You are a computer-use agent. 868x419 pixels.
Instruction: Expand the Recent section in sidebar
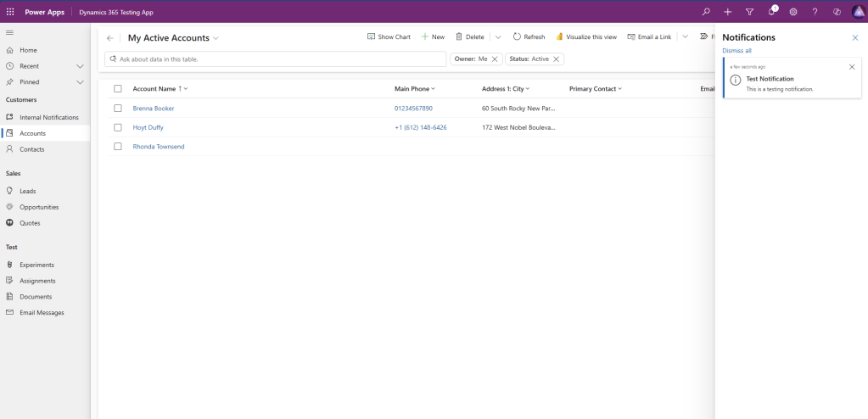80,66
